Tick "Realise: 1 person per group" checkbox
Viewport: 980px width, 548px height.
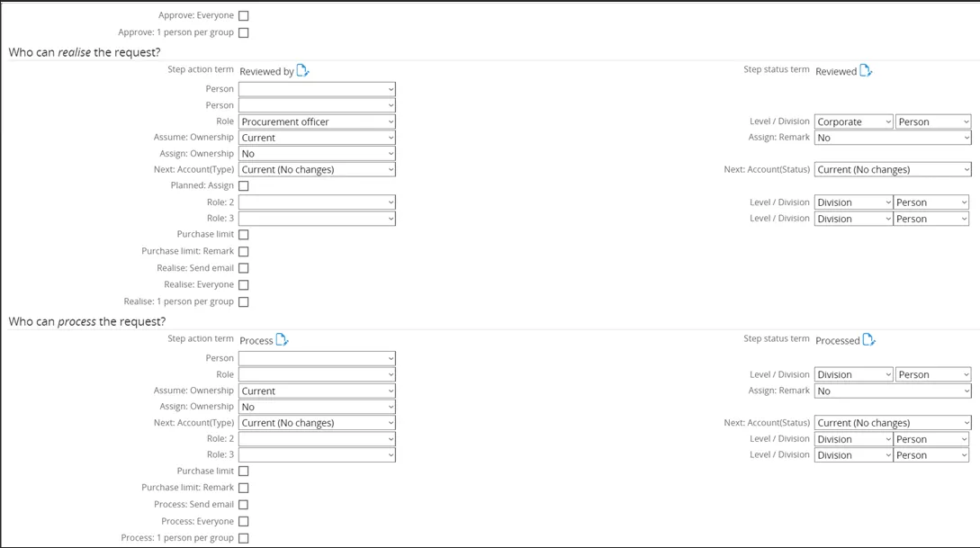click(244, 302)
